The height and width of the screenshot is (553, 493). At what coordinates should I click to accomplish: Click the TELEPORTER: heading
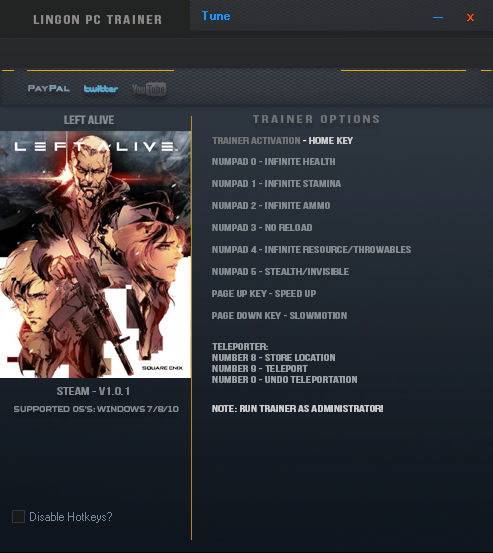pos(240,347)
